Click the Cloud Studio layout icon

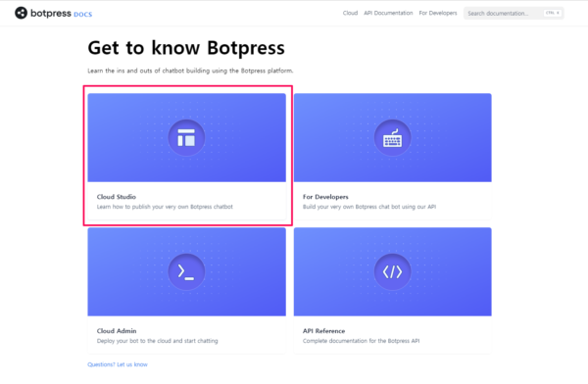186,137
